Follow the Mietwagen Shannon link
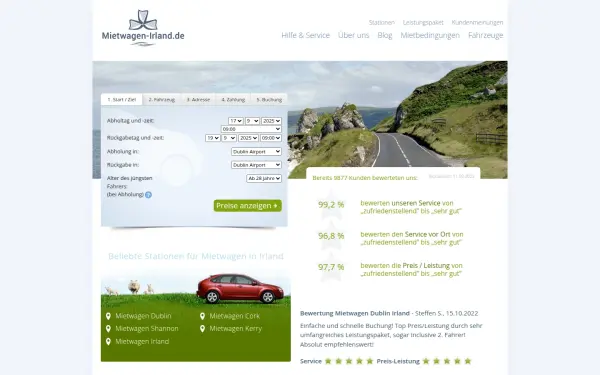The height and width of the screenshot is (375, 600). tap(147, 329)
